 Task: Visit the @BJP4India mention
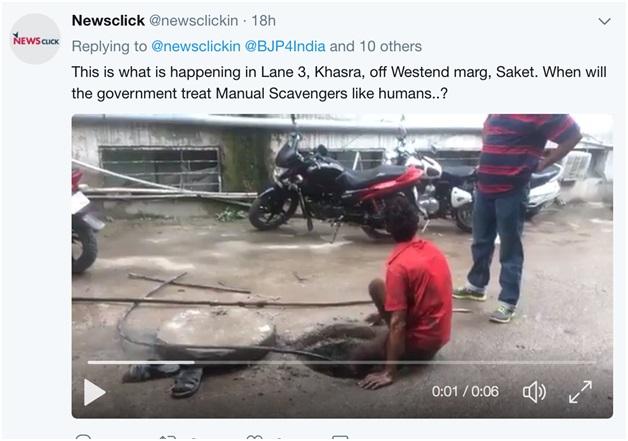pos(290,46)
